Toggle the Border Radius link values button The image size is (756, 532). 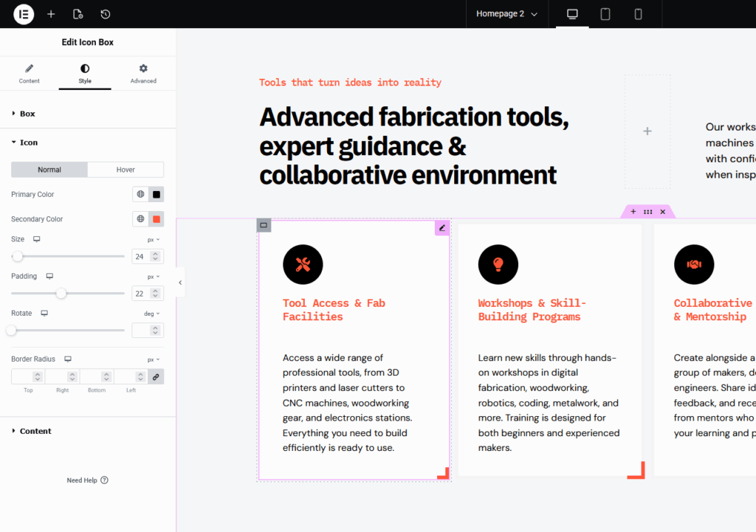(x=155, y=377)
